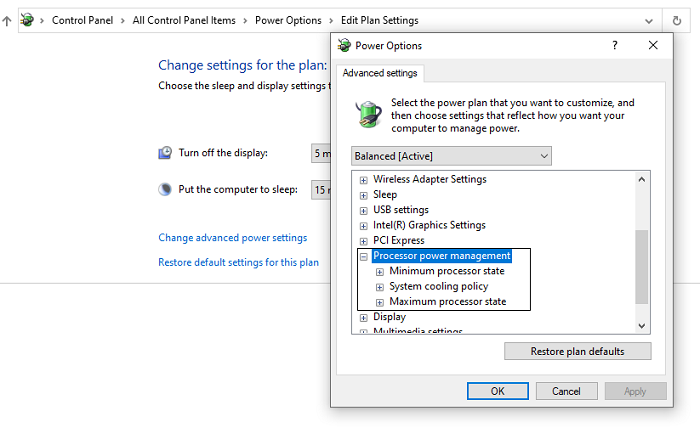The height and width of the screenshot is (428, 700).
Task: Expand Minimum processor state setting
Action: tap(380, 271)
